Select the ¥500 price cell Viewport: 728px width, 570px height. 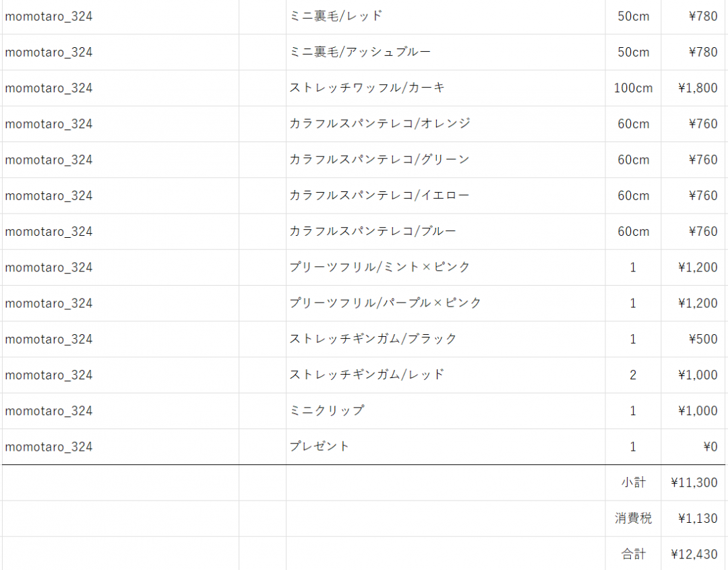coord(703,339)
